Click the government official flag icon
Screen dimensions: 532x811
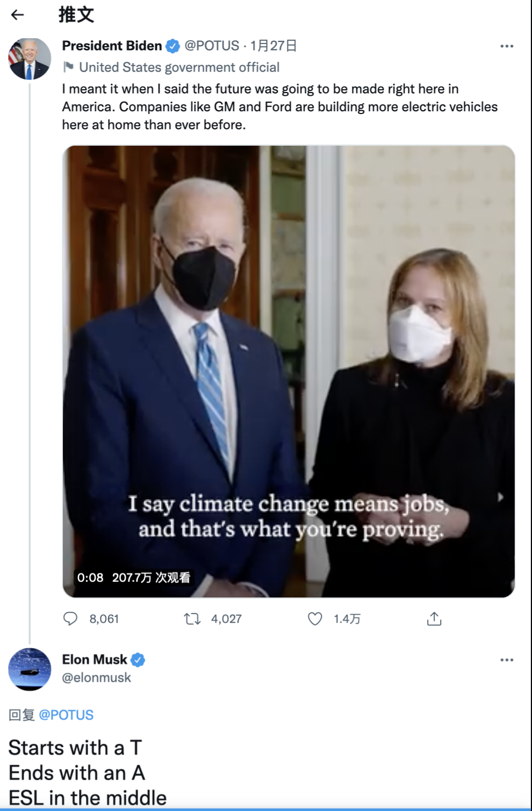coord(68,67)
